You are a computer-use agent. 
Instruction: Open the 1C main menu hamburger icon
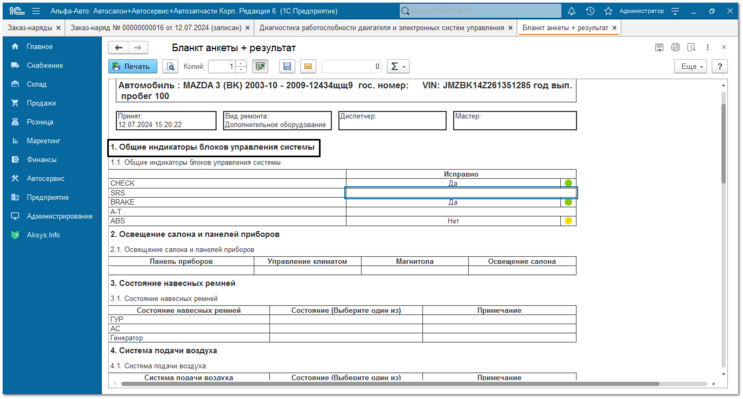coord(36,11)
